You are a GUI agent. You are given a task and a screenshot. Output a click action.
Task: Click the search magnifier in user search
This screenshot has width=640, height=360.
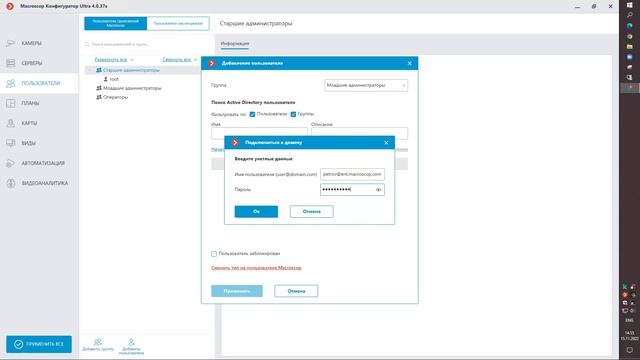87,44
